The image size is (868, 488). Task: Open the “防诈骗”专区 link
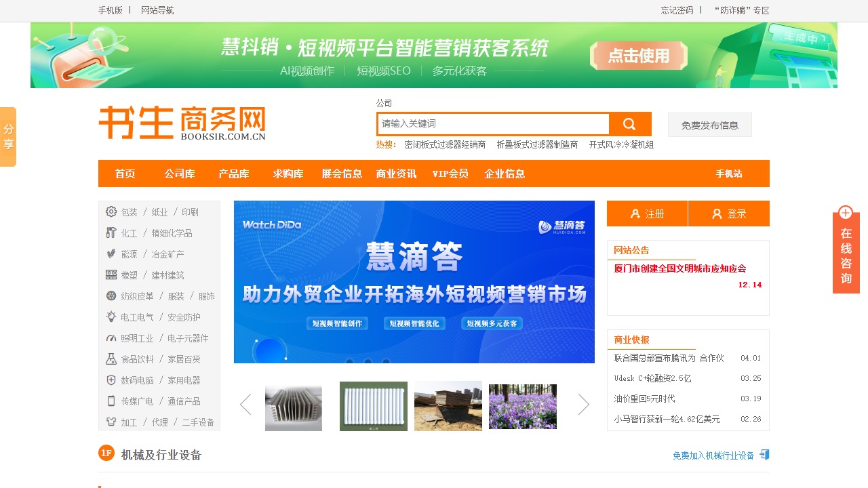pos(742,10)
